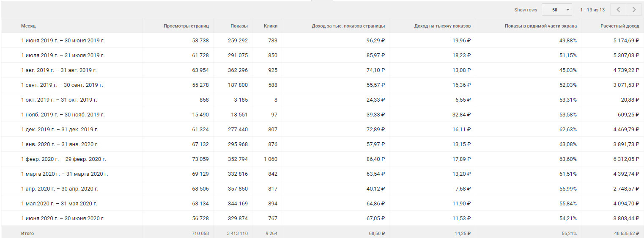Sort by the Месяц column header
The image size is (644, 238).
[28, 26]
